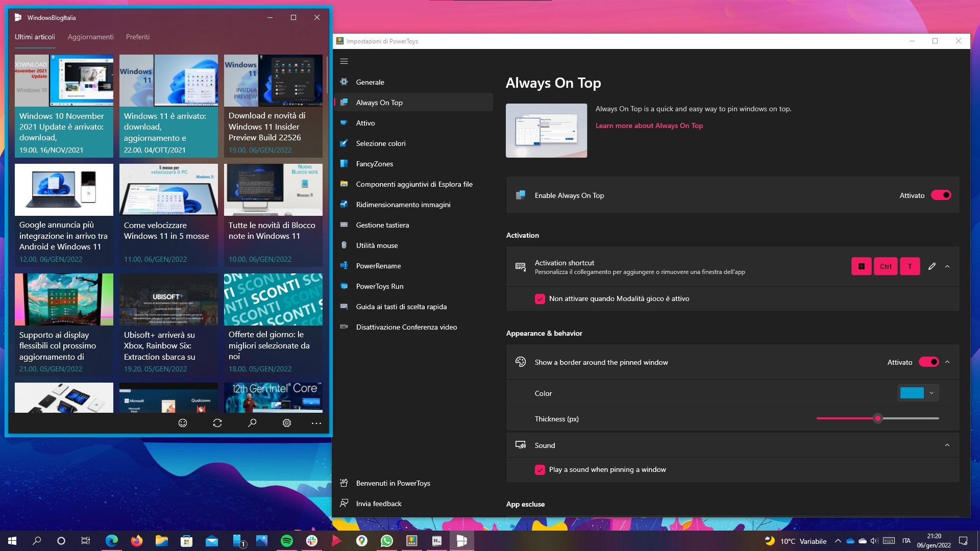Image resolution: width=980 pixels, height=551 pixels.
Task: Collapse the border settings section chevron
Action: (x=947, y=362)
